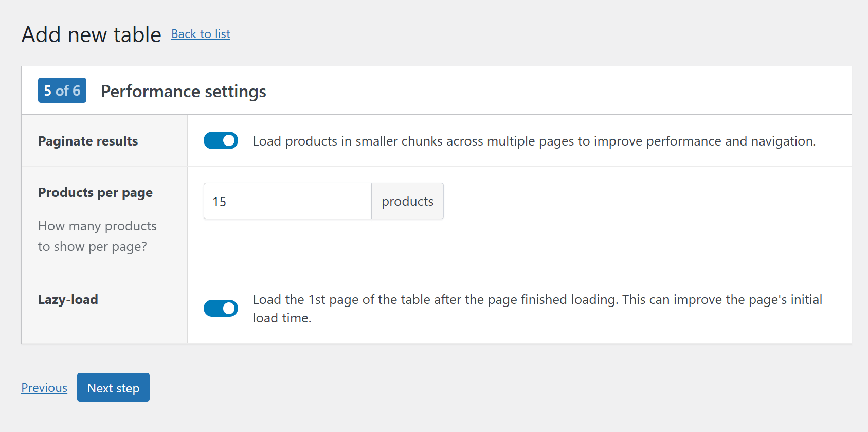Viewport: 868px width, 432px height.
Task: Focus the Products per page number field
Action: coord(287,201)
